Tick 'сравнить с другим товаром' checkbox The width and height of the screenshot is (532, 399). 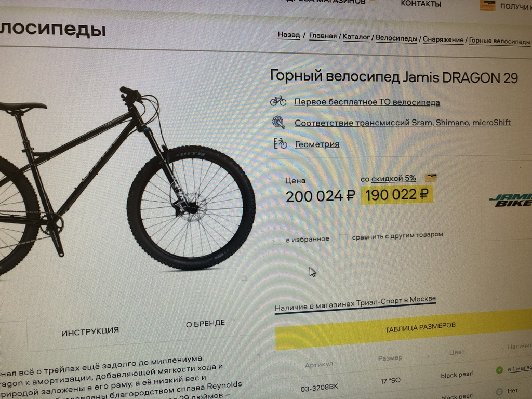[343, 237]
